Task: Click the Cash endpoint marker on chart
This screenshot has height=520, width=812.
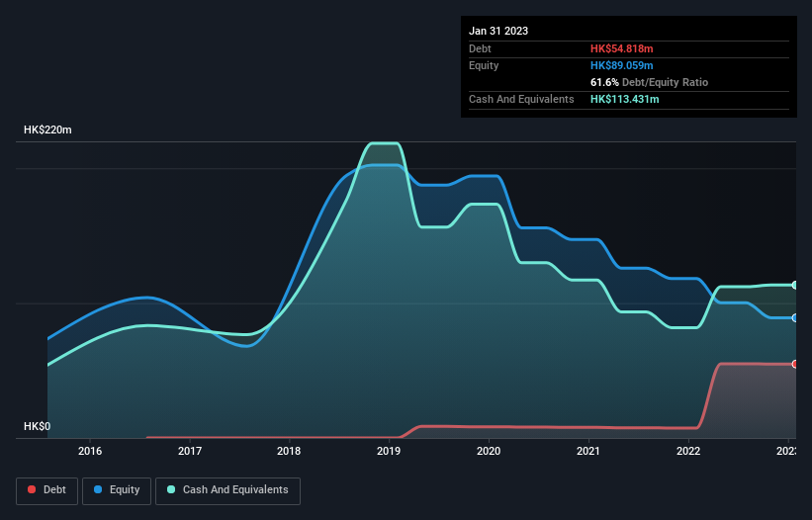Action: [x=795, y=285]
